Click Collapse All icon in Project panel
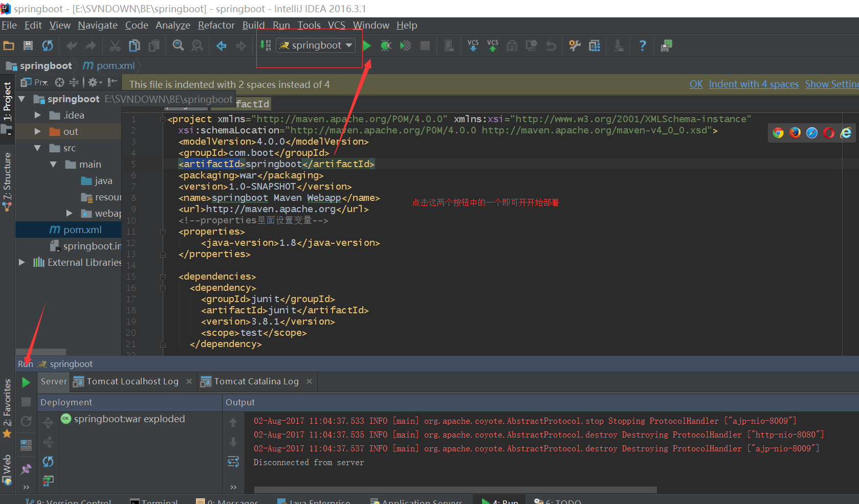The width and height of the screenshot is (859, 504). (74, 82)
